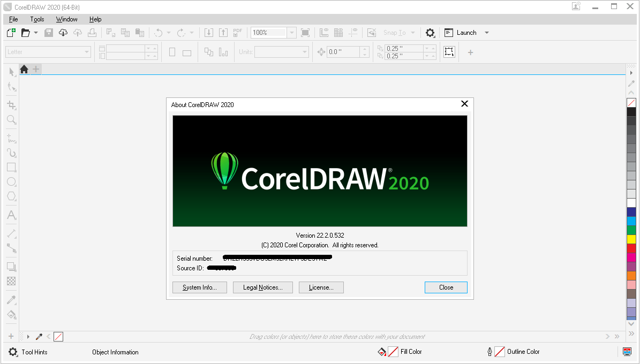Image resolution: width=640 pixels, height=364 pixels.
Task: Click the Save disk icon
Action: pyautogui.click(x=49, y=33)
